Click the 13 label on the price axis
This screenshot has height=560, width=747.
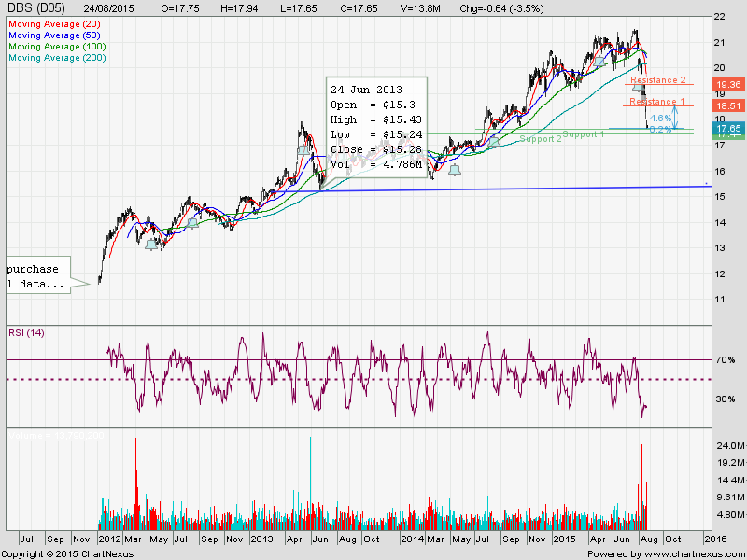719,248
